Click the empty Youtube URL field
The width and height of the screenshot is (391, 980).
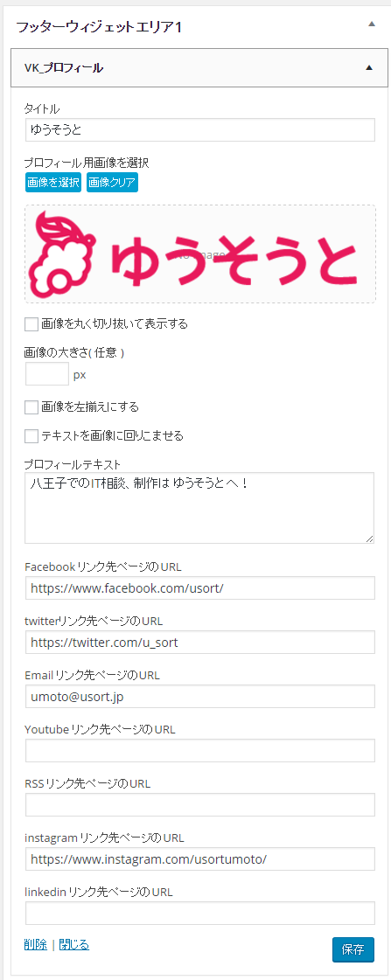[200, 751]
